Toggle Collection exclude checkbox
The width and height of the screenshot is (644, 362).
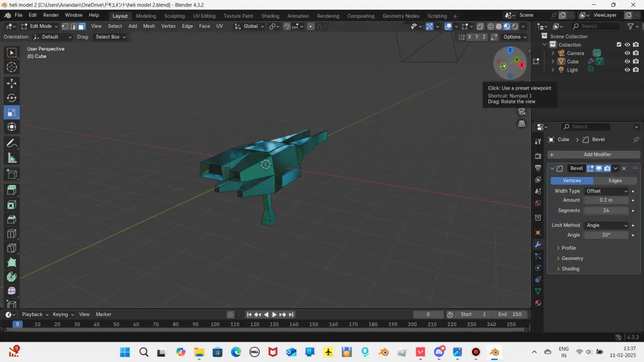[x=619, y=45]
